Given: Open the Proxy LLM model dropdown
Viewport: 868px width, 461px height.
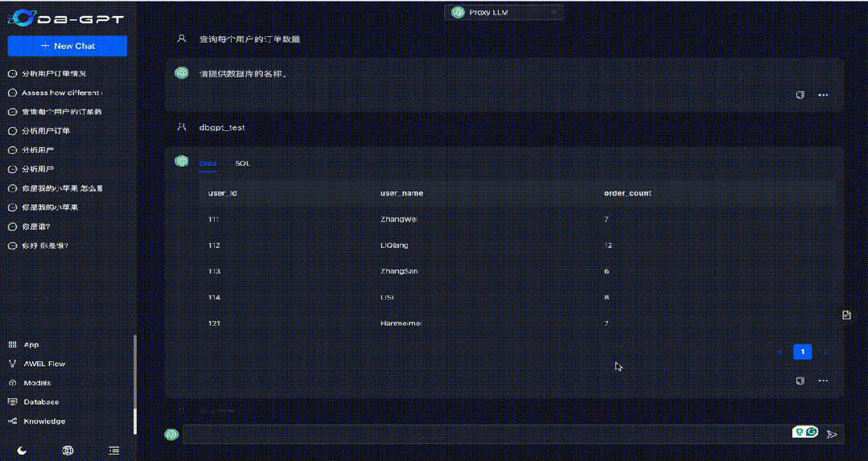Looking at the screenshot, I should [x=505, y=12].
